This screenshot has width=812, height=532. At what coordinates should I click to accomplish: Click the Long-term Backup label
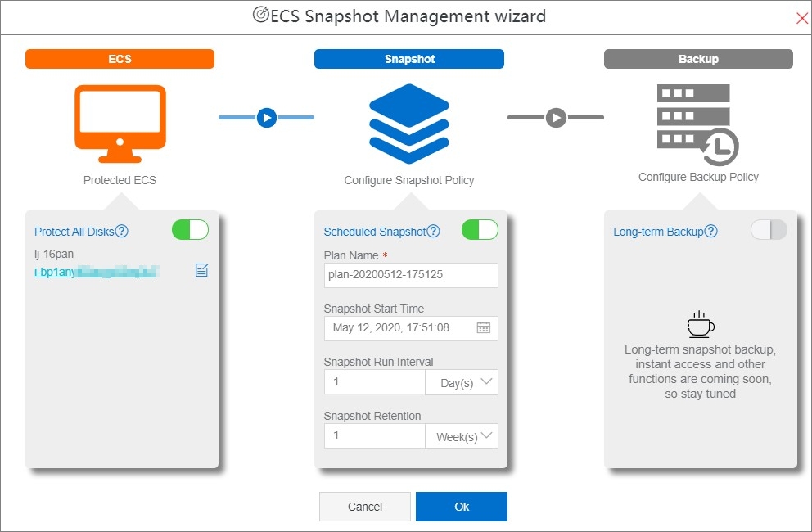tap(658, 232)
